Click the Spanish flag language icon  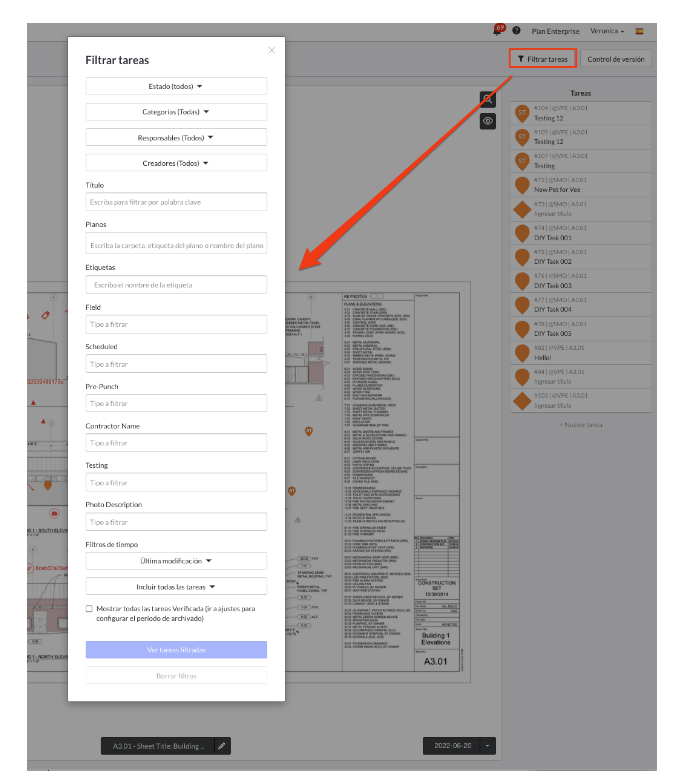(x=640, y=31)
